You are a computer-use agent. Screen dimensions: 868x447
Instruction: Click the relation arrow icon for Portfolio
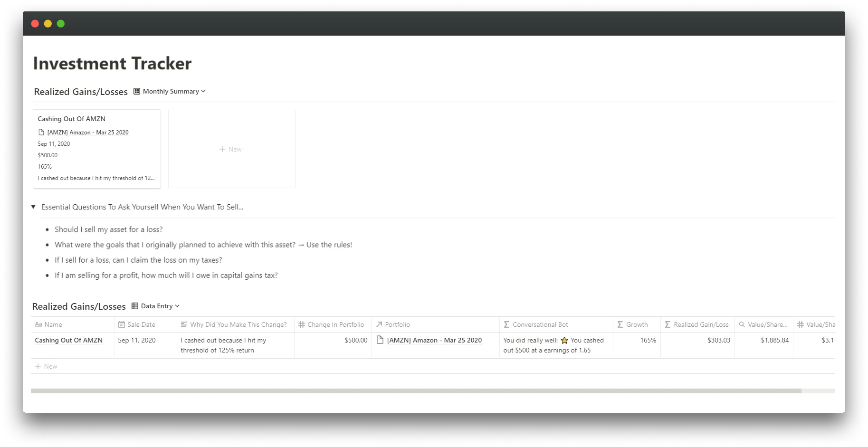(x=379, y=324)
